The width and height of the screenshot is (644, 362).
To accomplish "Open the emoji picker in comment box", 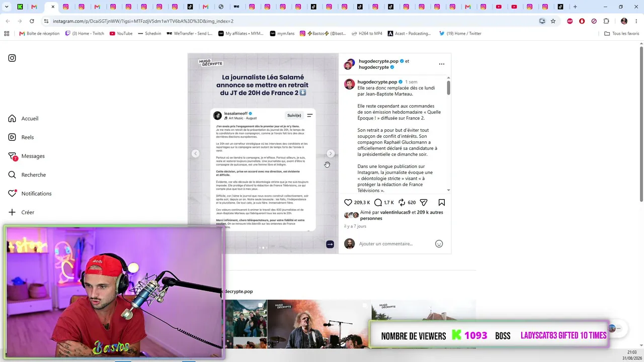I will (439, 244).
